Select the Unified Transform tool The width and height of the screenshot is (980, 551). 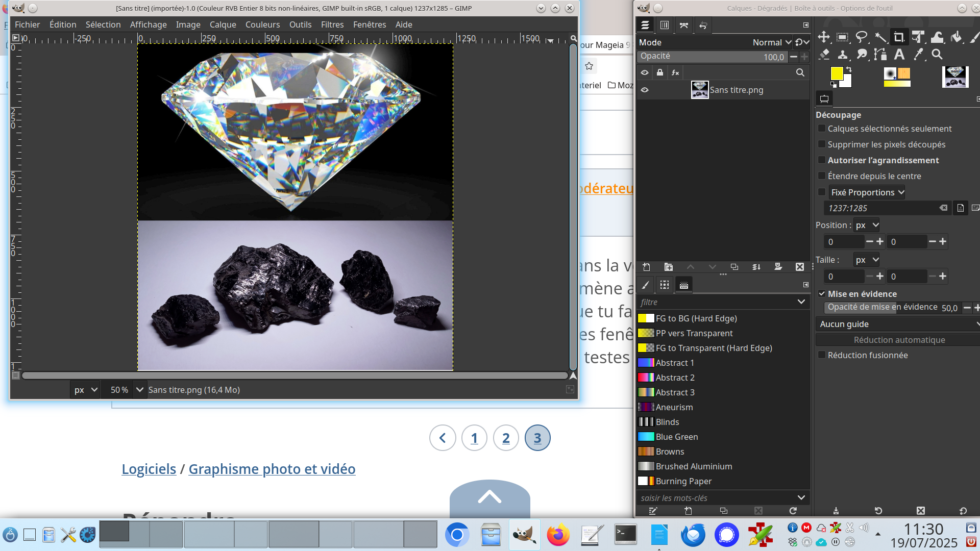click(x=918, y=37)
